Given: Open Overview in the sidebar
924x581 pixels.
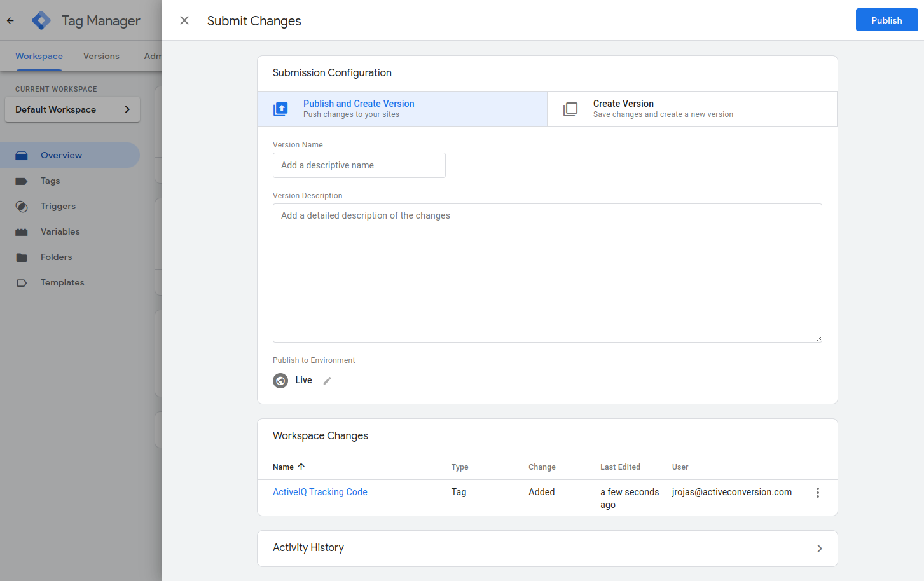Looking at the screenshot, I should click(x=69, y=155).
